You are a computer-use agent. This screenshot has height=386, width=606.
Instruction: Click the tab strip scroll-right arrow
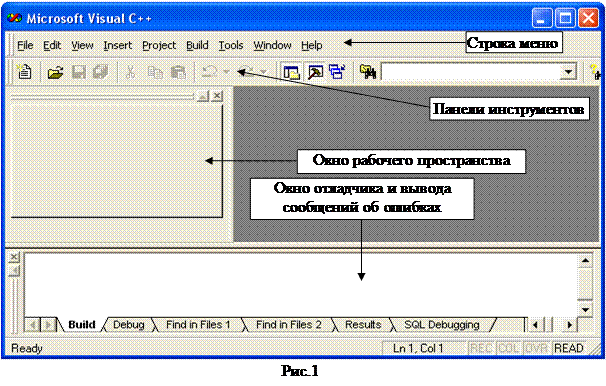point(48,325)
